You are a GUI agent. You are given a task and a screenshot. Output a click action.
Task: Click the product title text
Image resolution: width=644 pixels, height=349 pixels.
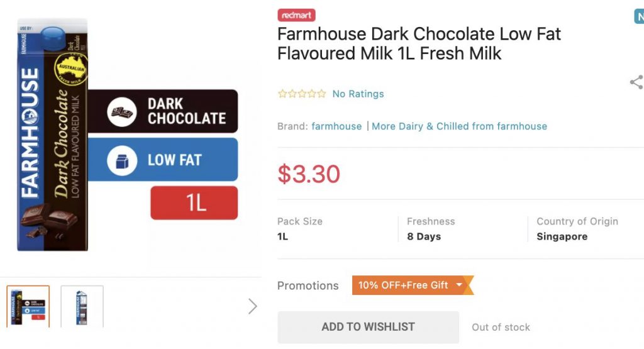(419, 43)
